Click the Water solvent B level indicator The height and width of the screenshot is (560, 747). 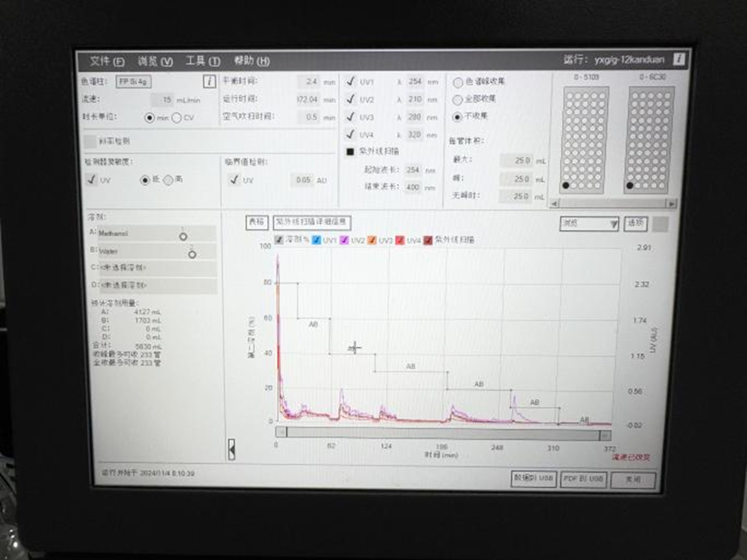192,254
